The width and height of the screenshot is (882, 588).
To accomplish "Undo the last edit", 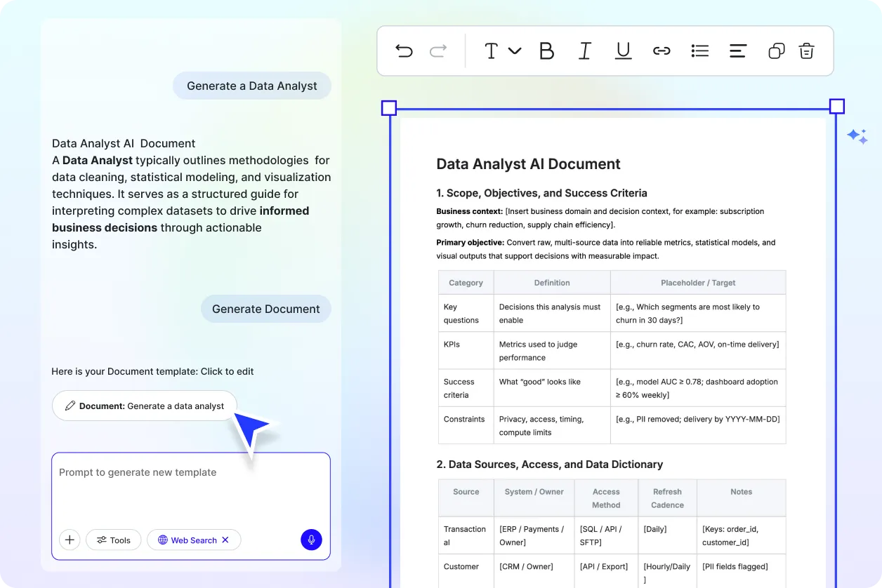I will (404, 50).
